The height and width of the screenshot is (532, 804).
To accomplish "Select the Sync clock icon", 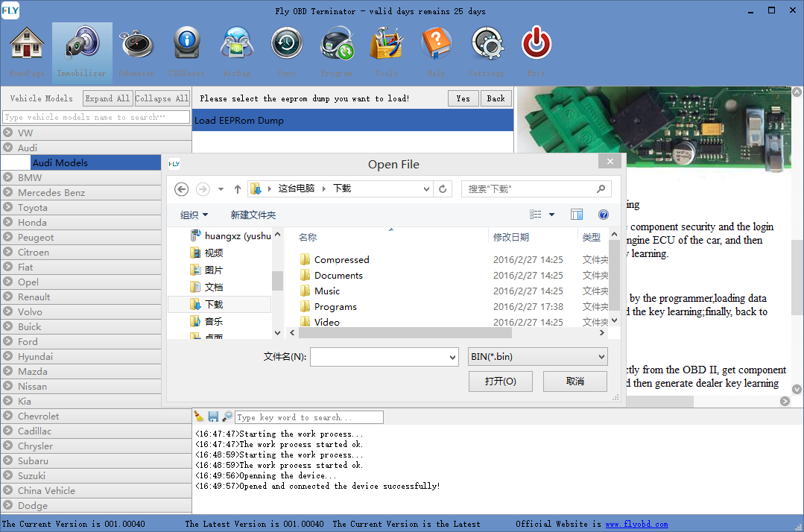I will click(x=286, y=45).
